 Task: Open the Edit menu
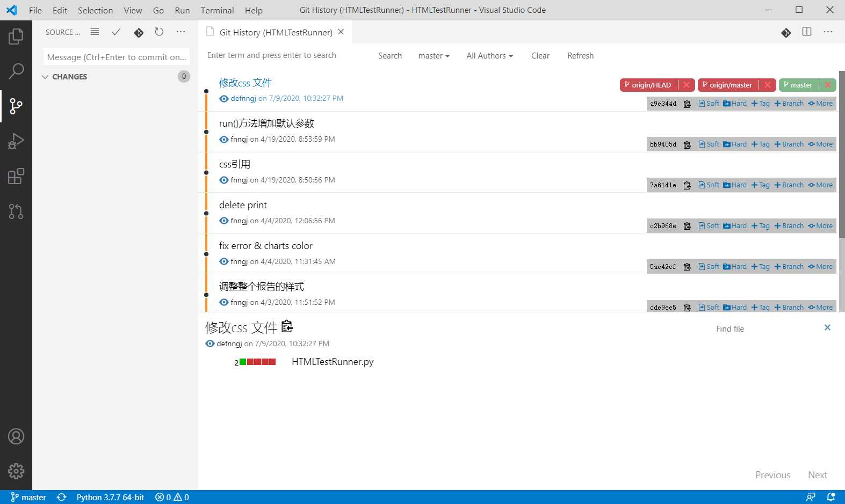pyautogui.click(x=60, y=10)
